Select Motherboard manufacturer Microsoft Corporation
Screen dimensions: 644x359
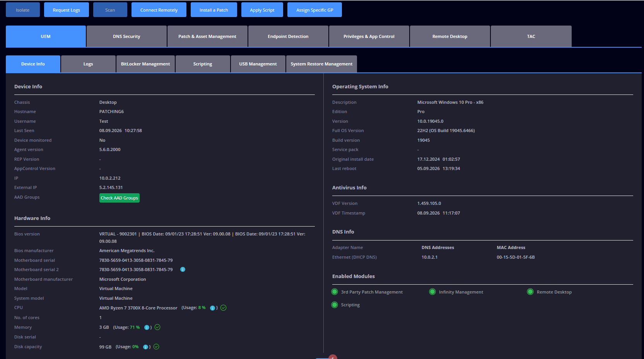(x=123, y=279)
